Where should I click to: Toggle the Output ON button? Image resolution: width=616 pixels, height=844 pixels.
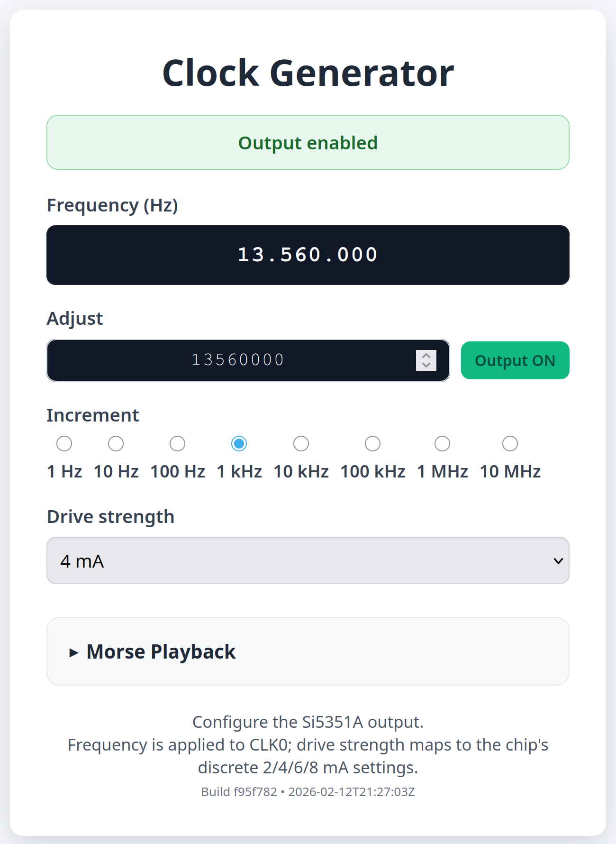point(515,361)
